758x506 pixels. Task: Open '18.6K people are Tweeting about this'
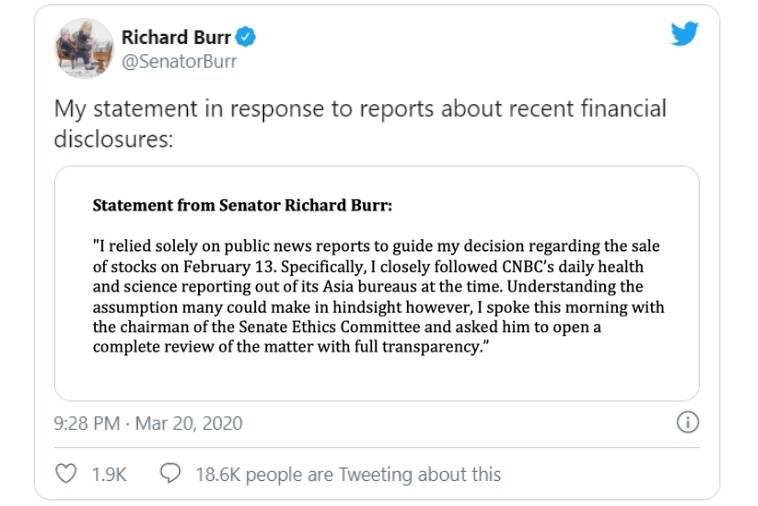[x=348, y=475]
